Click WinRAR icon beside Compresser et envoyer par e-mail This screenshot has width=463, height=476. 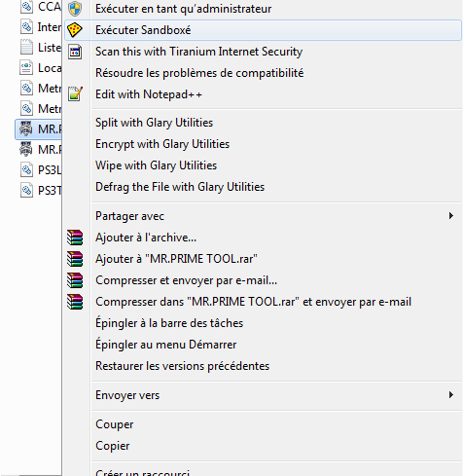[75, 280]
